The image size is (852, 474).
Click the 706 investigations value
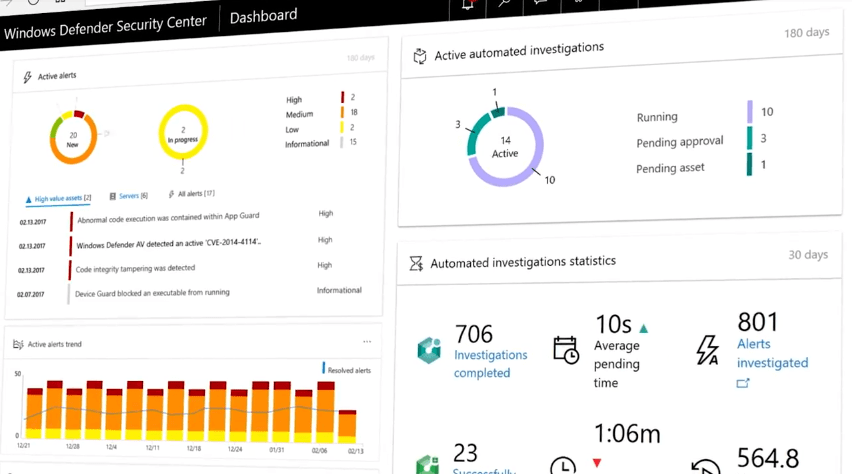[474, 334]
